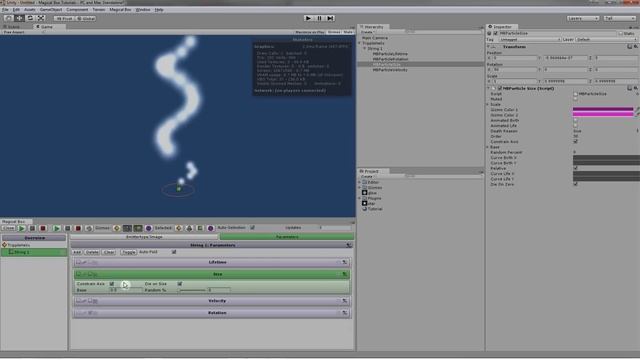Click the Delete parameter button

pos(92,252)
